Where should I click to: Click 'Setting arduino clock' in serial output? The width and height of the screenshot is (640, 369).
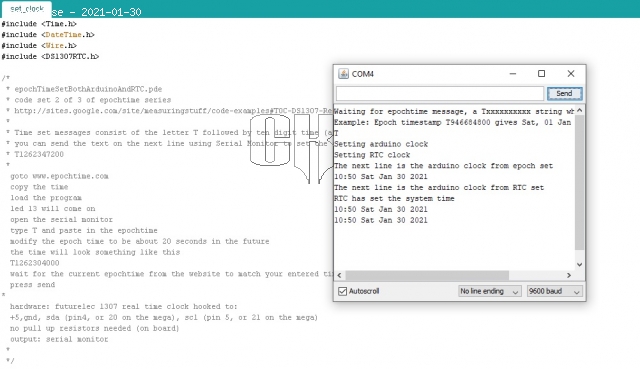(381, 144)
